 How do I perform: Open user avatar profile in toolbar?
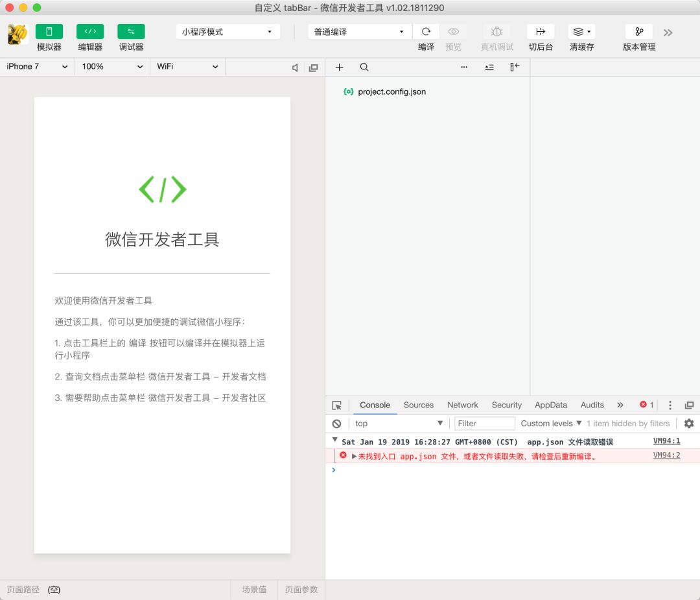point(18,34)
